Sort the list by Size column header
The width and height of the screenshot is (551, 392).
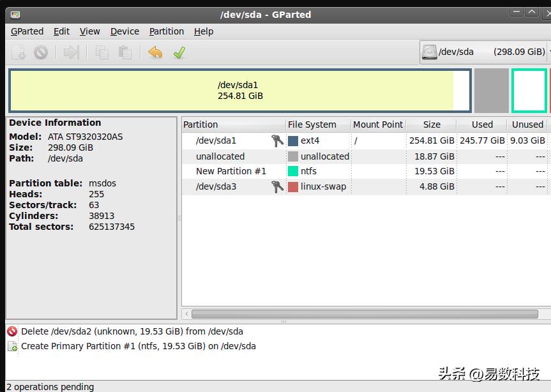tap(432, 124)
